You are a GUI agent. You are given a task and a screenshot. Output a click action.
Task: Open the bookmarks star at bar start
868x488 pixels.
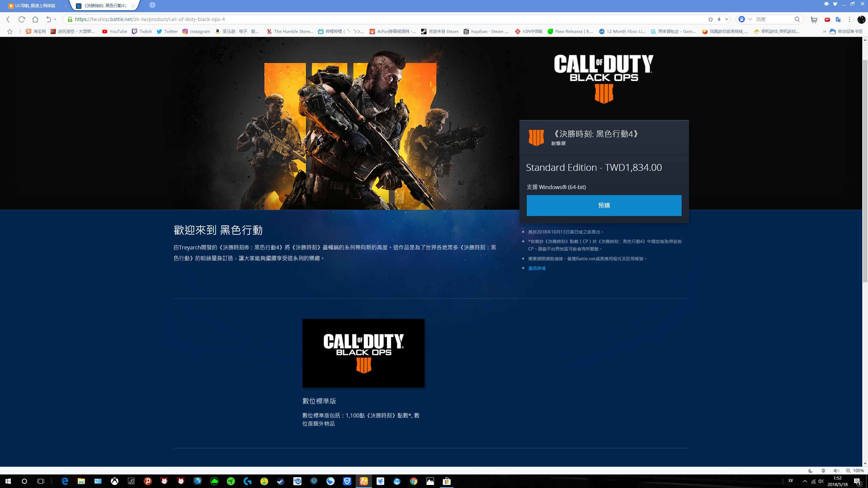click(10, 32)
